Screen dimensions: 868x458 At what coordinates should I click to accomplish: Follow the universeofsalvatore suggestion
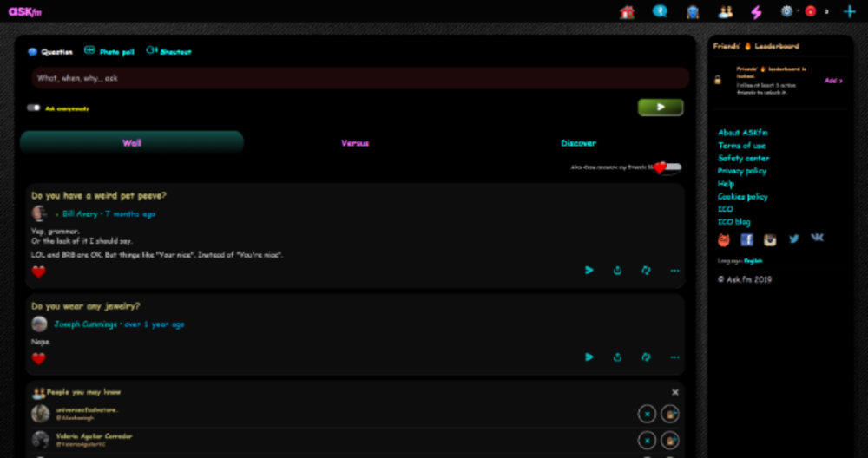(670, 414)
